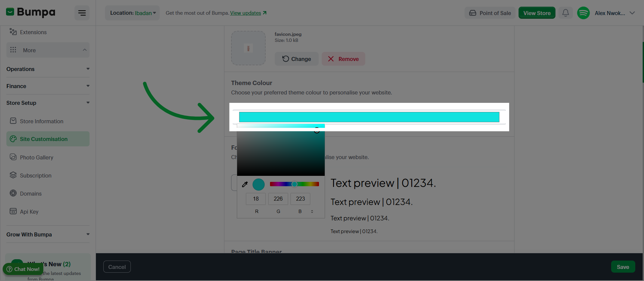Click the hue slider handle

[x=294, y=184]
